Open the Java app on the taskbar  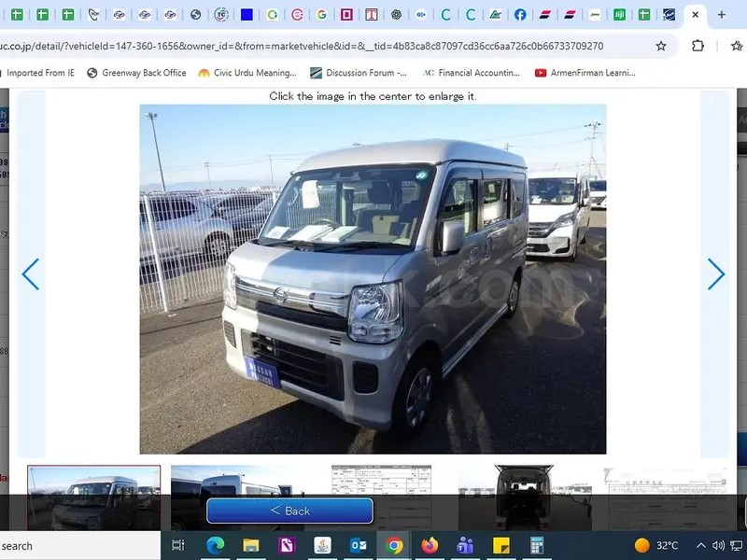(x=322, y=545)
